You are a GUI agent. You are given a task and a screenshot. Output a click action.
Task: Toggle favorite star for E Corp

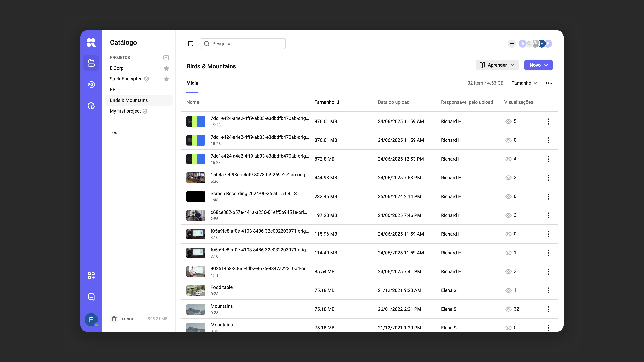166,68
